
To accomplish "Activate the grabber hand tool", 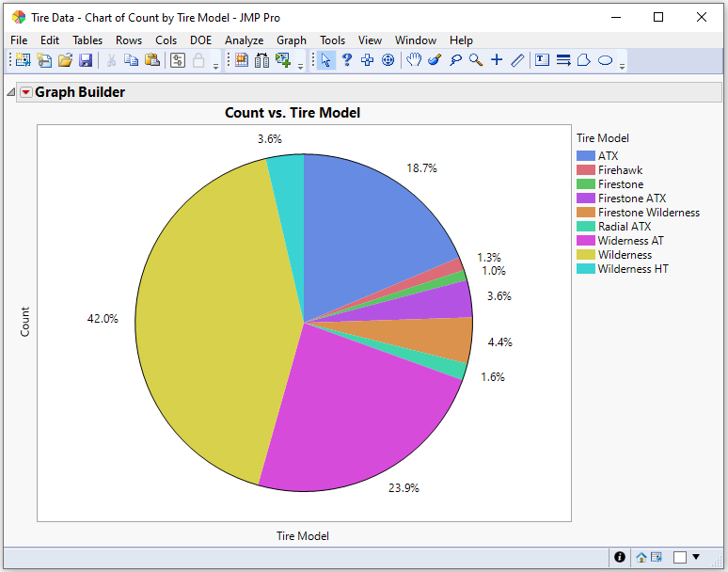I will click(x=413, y=60).
